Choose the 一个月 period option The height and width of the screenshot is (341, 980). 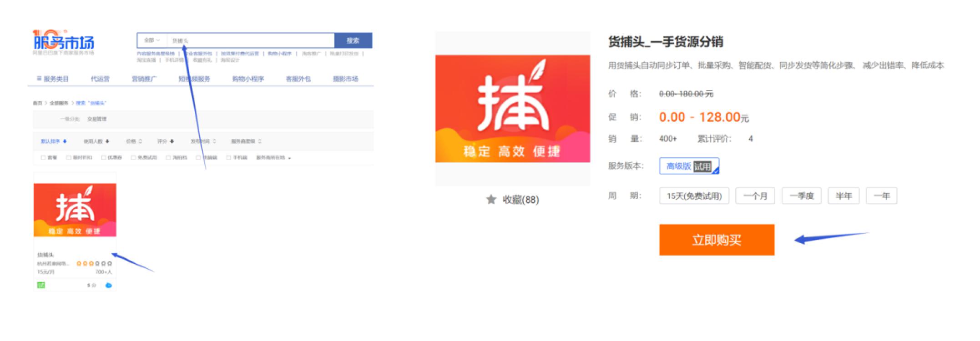click(x=755, y=196)
